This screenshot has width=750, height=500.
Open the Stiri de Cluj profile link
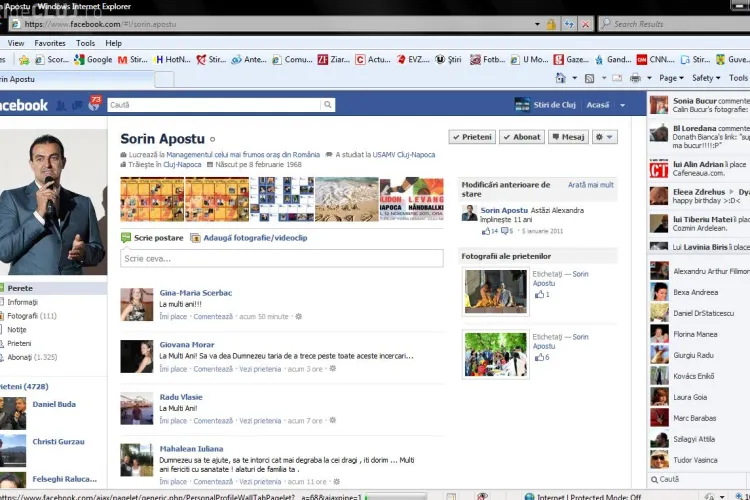coord(545,105)
